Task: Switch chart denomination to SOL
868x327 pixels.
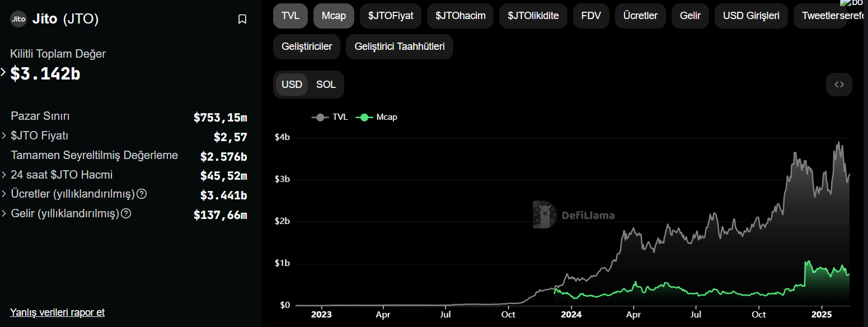Action: tap(326, 85)
